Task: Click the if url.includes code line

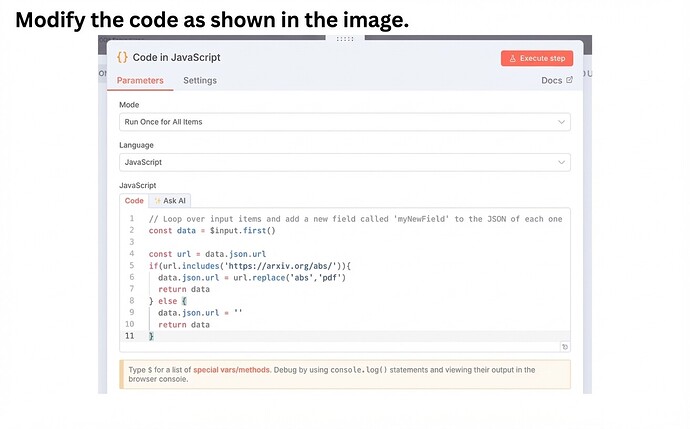Action: 250,265
